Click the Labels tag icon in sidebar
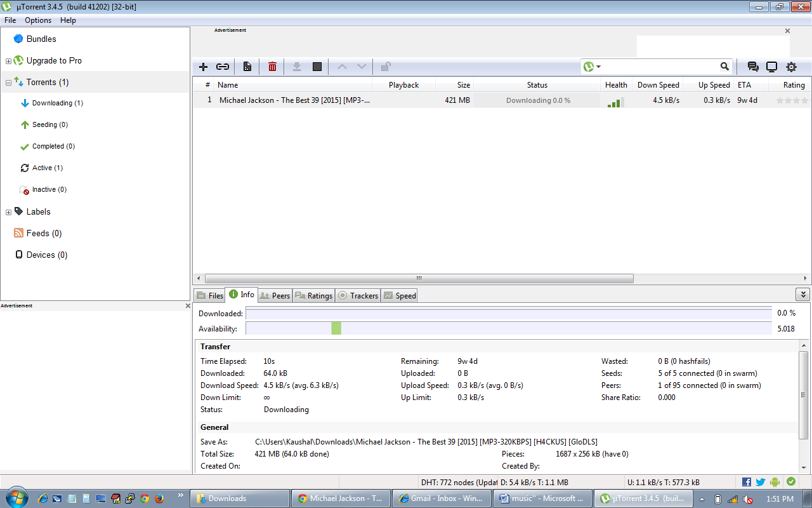Image resolution: width=812 pixels, height=508 pixels. tap(18, 211)
